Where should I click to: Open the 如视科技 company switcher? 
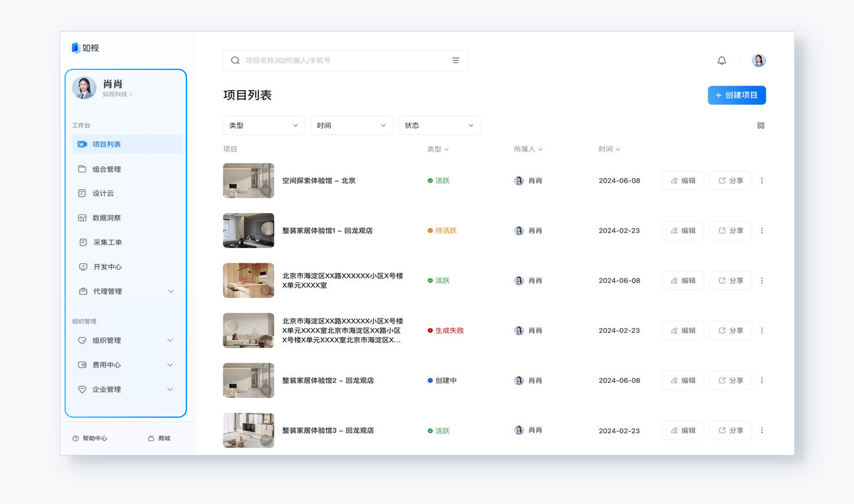tap(117, 94)
